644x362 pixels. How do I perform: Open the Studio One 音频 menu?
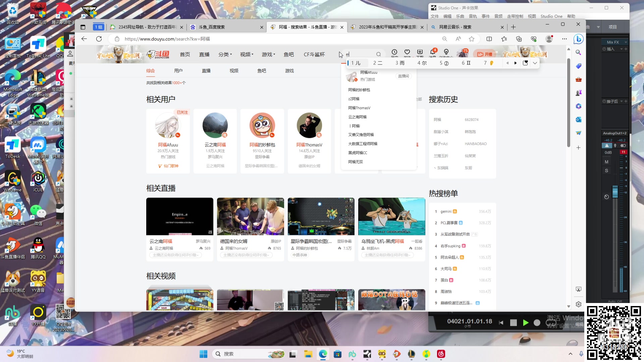[498, 16]
